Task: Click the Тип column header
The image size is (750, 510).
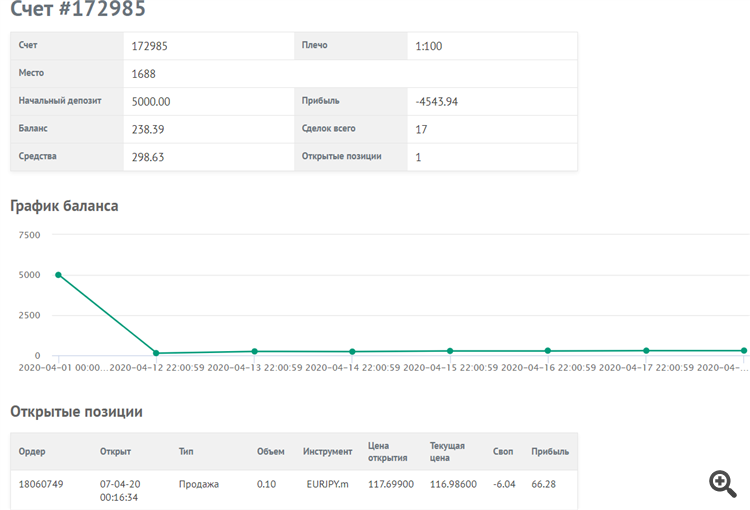Action: [186, 451]
